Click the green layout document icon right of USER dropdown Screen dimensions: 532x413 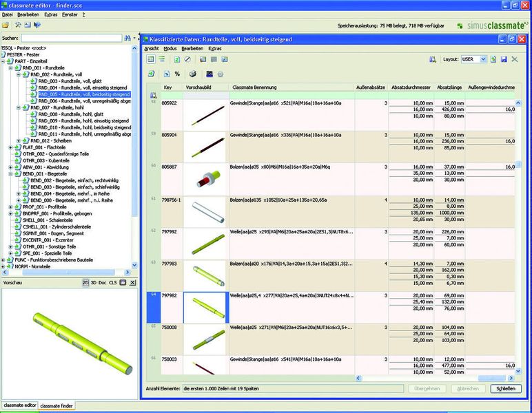[x=493, y=59]
